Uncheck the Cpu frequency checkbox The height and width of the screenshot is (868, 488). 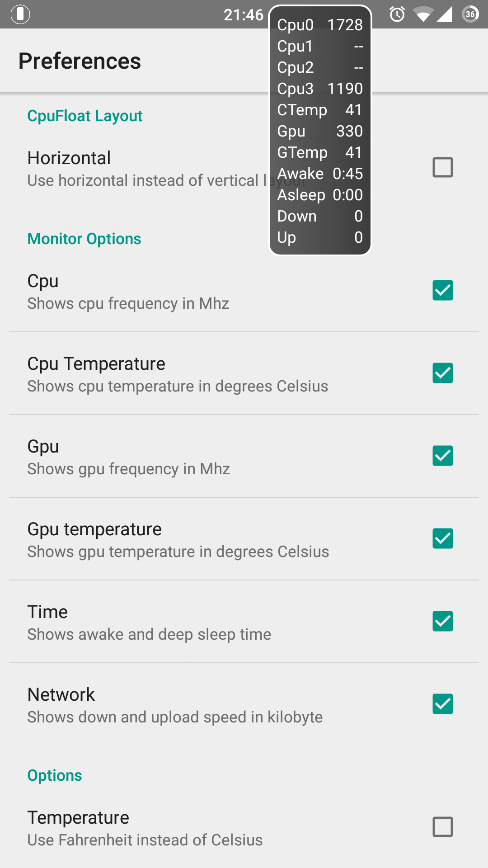click(x=443, y=290)
